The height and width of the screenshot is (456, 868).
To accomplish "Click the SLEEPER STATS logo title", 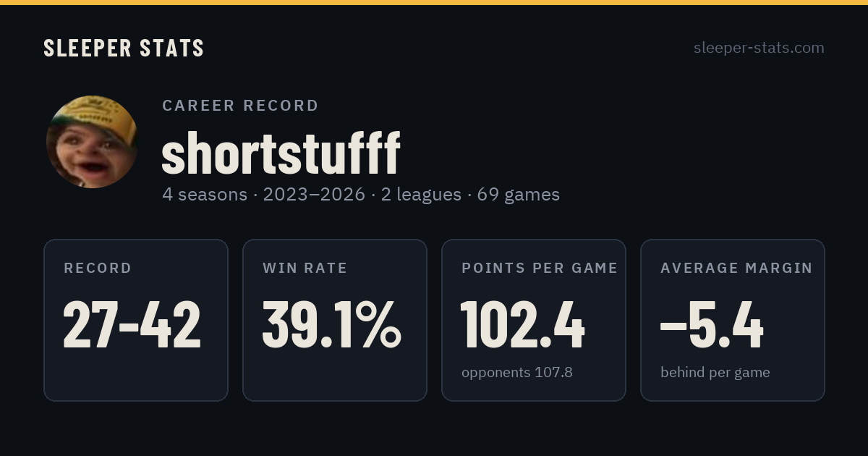I will click(x=124, y=48).
